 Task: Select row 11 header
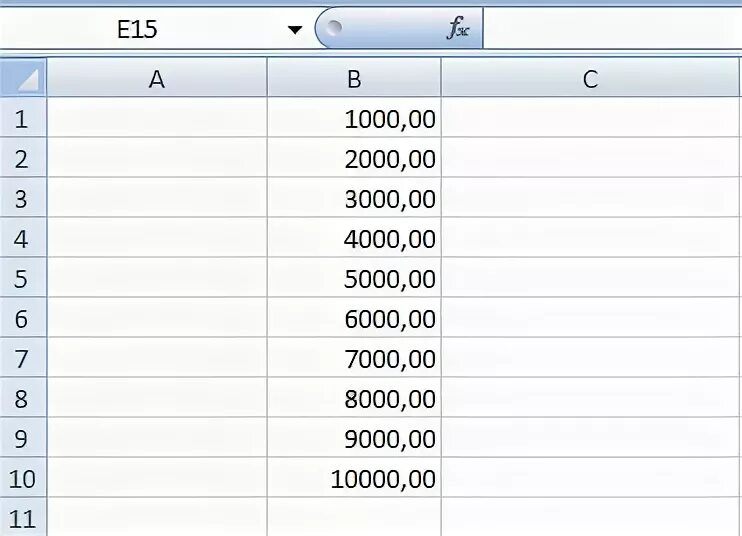click(x=23, y=517)
